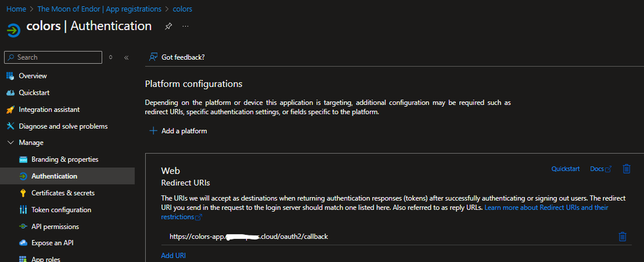Click the colors breadcrumb link
Image resolution: width=644 pixels, height=262 pixels.
tap(182, 8)
